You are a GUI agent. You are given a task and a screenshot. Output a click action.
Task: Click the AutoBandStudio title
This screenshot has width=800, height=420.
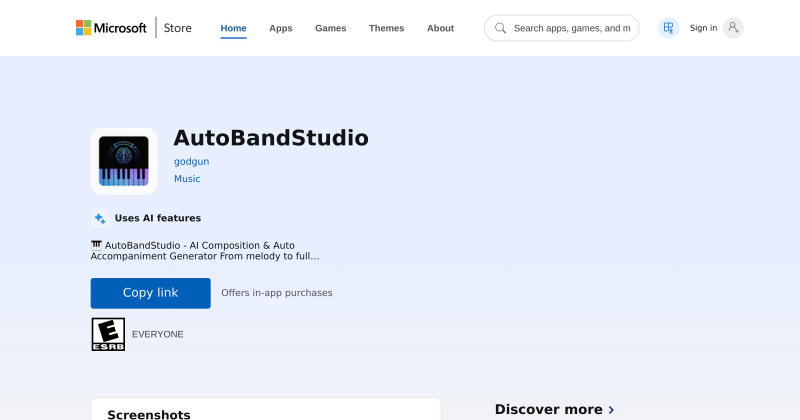(271, 138)
